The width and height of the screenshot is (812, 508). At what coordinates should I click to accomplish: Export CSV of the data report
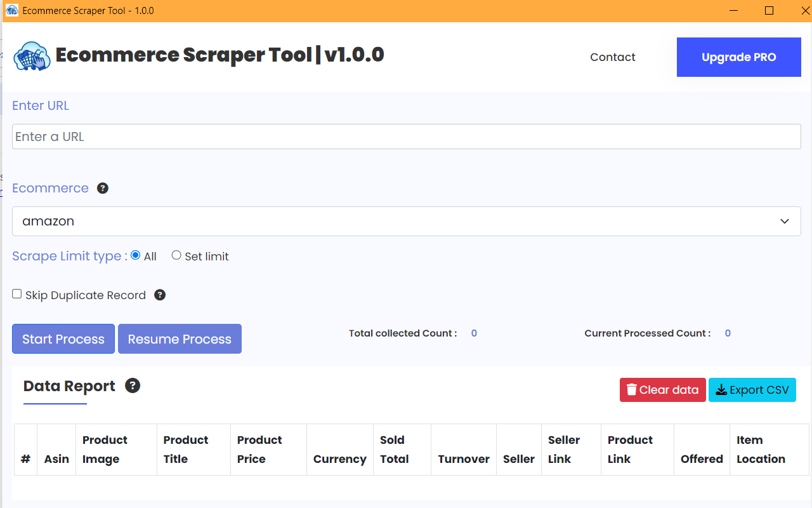tap(752, 390)
